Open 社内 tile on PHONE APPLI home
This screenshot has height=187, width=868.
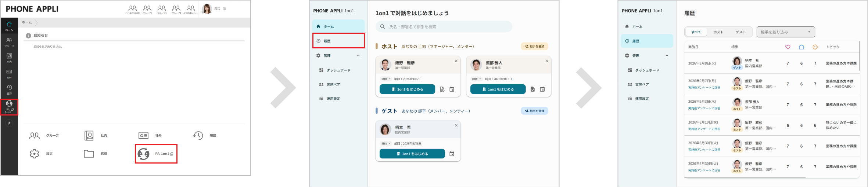tap(96, 136)
